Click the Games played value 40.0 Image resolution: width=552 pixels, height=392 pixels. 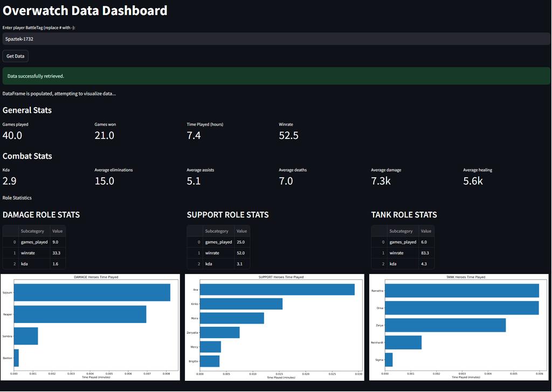tap(12, 135)
